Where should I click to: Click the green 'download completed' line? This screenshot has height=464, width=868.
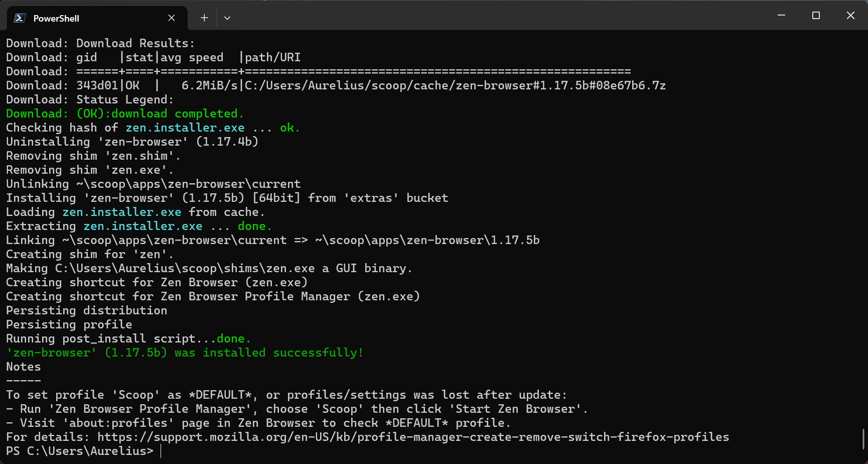(125, 113)
